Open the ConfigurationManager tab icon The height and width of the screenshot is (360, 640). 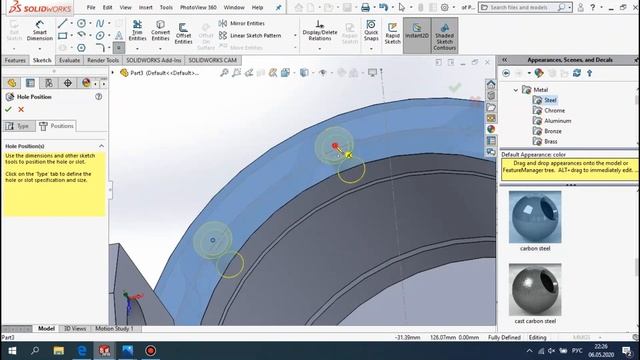[49, 83]
